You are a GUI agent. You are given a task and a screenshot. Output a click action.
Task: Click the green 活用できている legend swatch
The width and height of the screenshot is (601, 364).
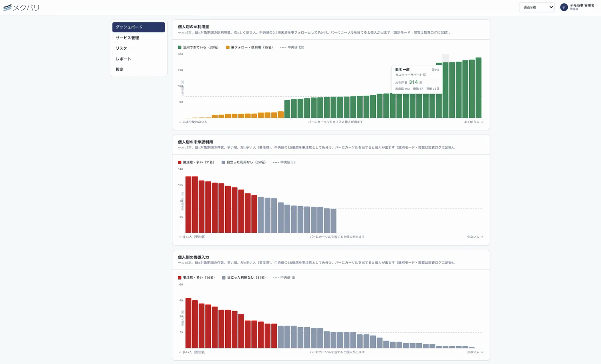pos(179,47)
